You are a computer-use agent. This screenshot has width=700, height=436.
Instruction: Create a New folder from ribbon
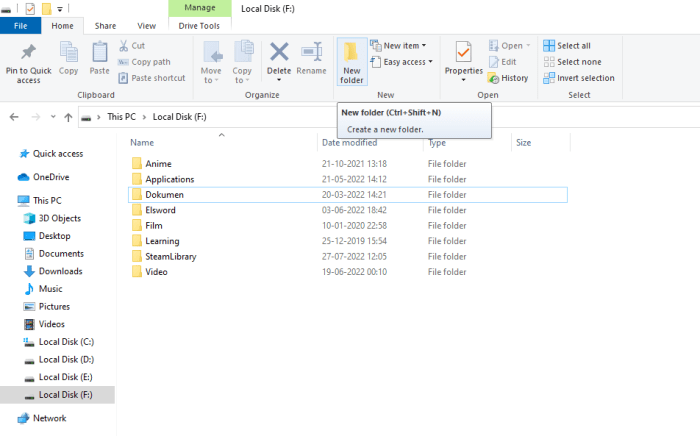[352, 62]
